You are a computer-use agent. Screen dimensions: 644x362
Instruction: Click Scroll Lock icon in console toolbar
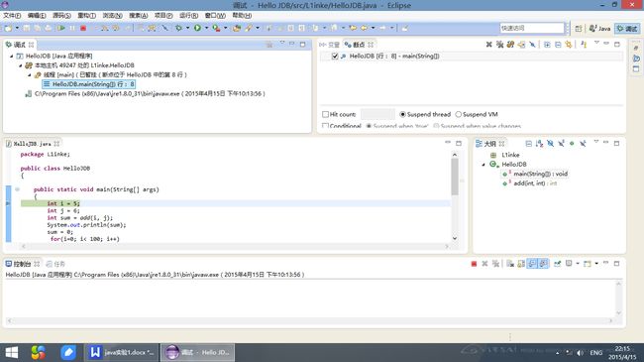pos(521,264)
